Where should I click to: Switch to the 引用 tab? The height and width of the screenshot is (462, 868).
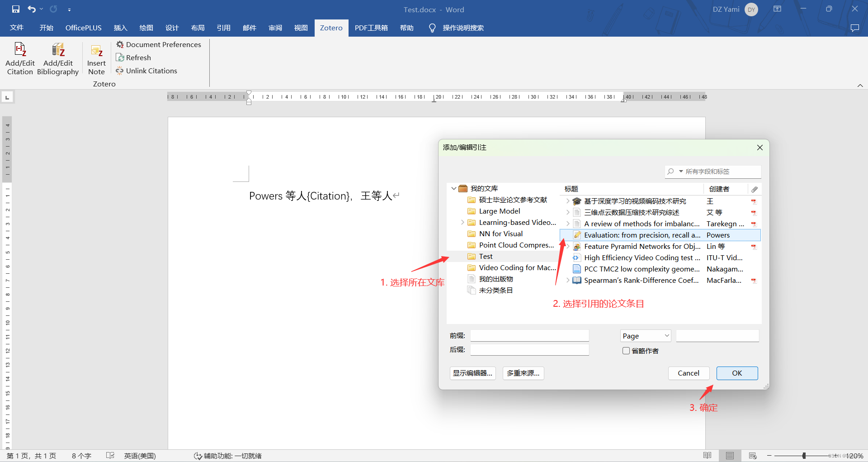(x=223, y=28)
